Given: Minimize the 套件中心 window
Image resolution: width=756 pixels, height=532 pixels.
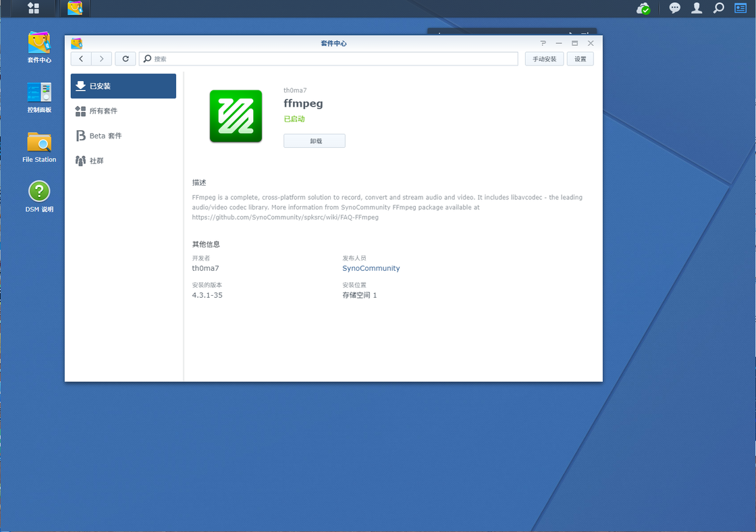Looking at the screenshot, I should pyautogui.click(x=559, y=43).
